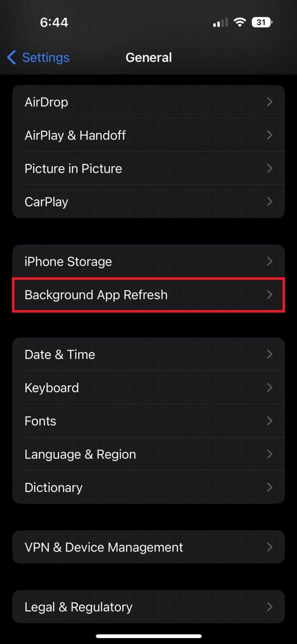
Task: Tap the cellular signal bars icon
Action: click(220, 23)
